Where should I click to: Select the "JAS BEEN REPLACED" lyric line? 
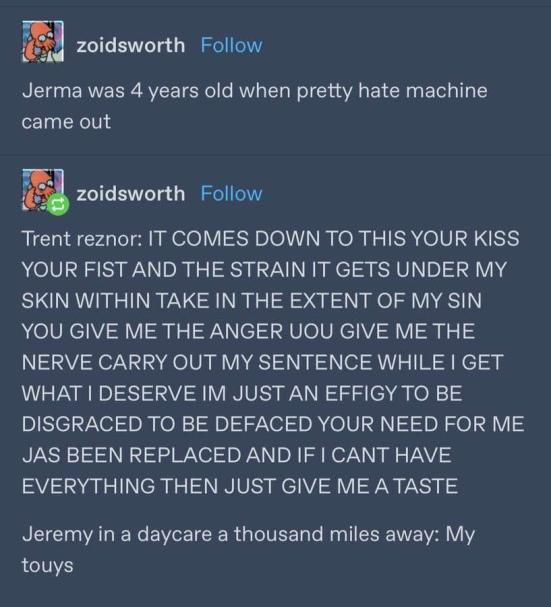(x=237, y=455)
